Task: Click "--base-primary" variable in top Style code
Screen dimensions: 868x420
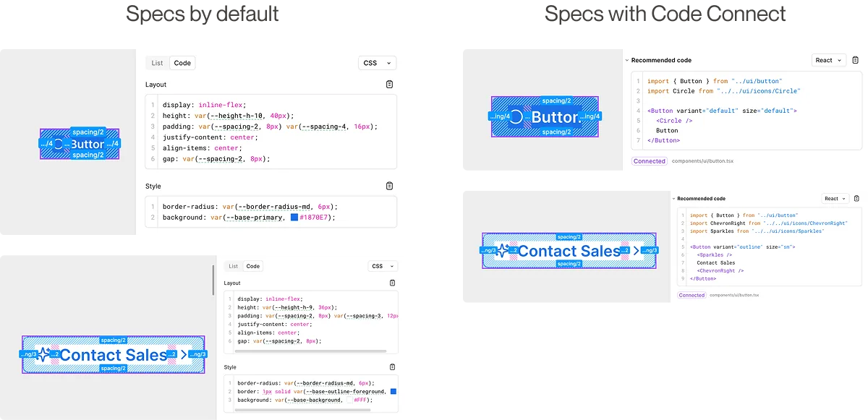Action: (x=255, y=218)
